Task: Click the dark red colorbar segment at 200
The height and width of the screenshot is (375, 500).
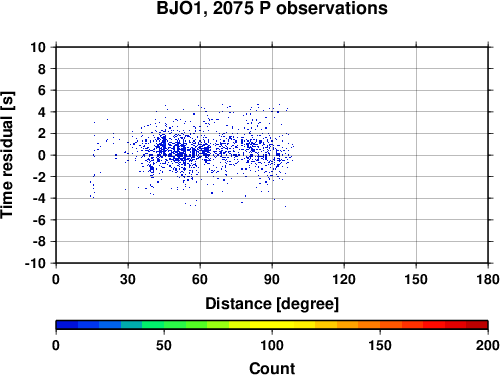Action: pyautogui.click(x=477, y=325)
